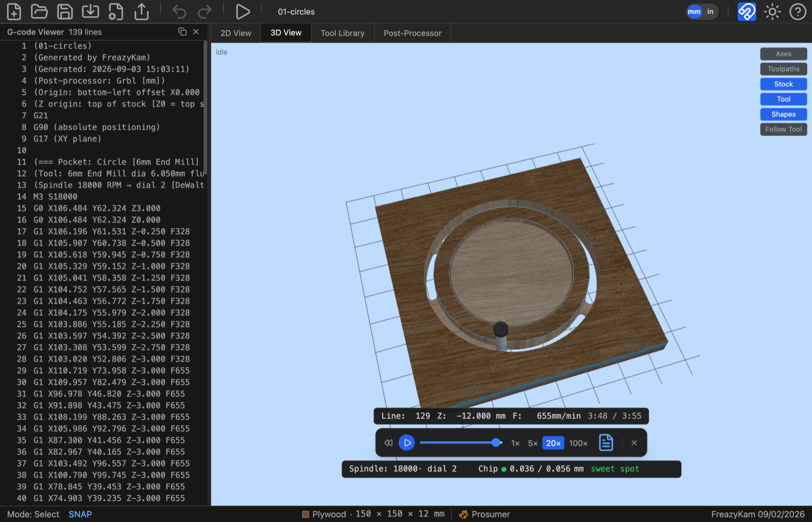The image size is (812, 522).
Task: Open a project using folder icon
Action: (x=39, y=11)
